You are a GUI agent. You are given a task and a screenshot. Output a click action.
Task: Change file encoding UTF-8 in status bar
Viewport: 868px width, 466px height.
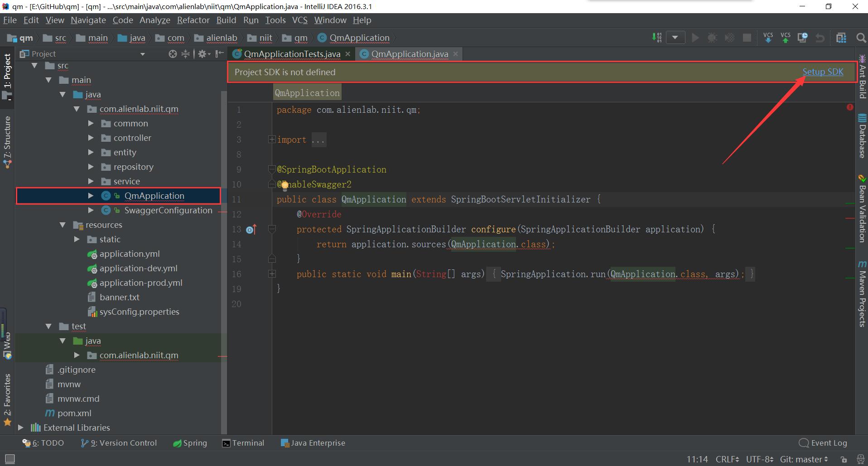tap(760, 459)
